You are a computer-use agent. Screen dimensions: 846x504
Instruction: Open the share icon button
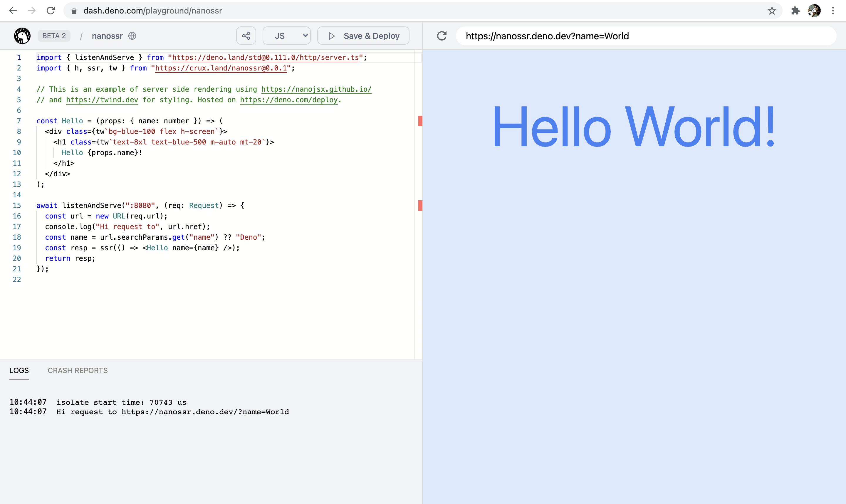point(246,36)
